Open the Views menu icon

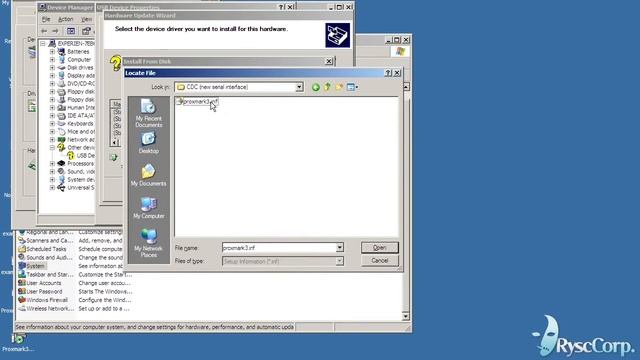352,87
